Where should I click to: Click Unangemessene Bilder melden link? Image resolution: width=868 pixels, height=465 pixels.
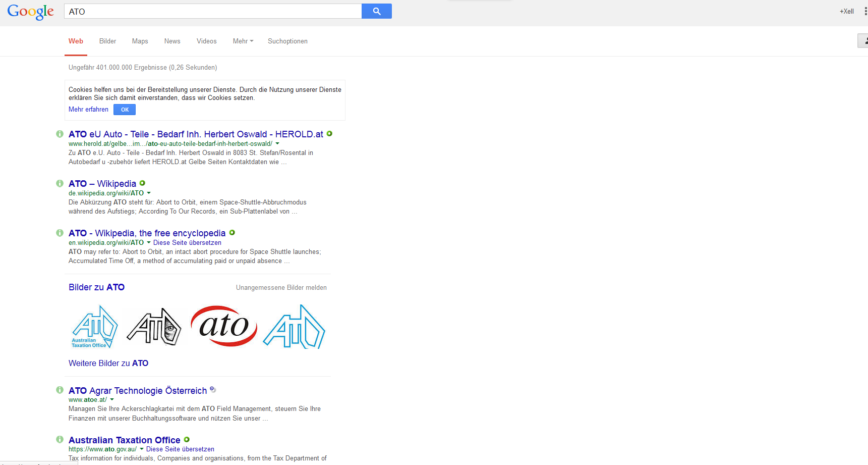tap(281, 288)
